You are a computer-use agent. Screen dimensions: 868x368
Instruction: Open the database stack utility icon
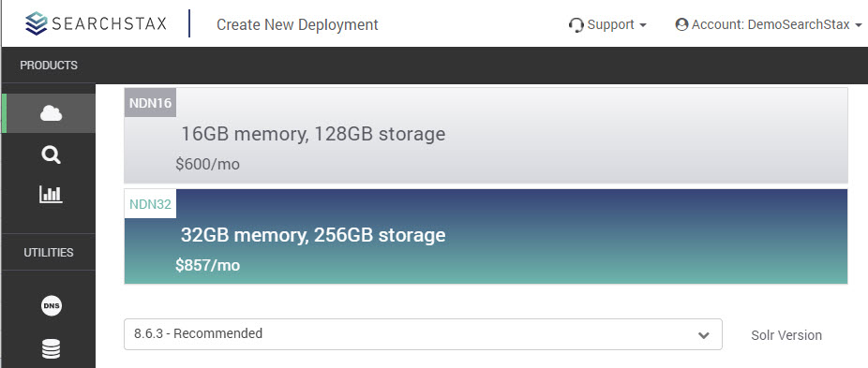pyautogui.click(x=51, y=349)
